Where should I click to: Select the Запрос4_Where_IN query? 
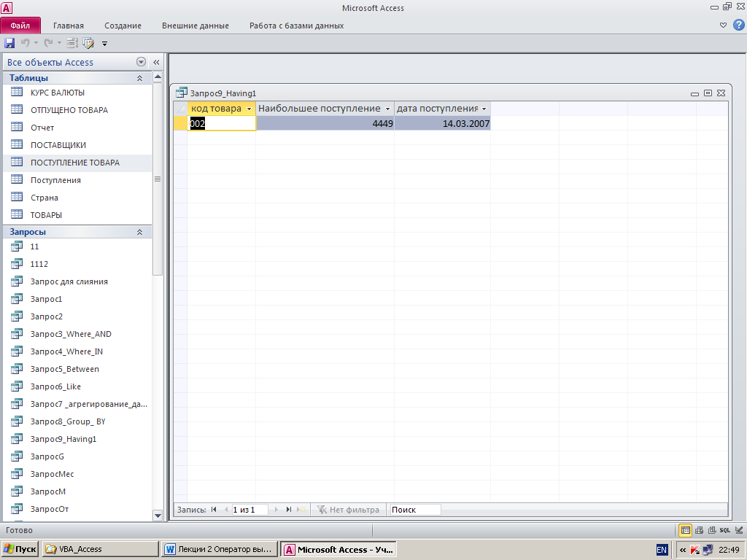coord(77,351)
